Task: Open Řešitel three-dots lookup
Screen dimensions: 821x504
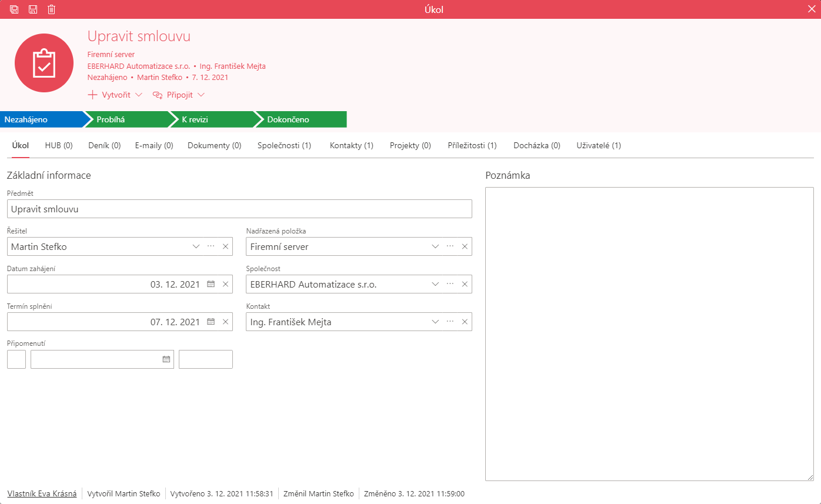Action: point(211,246)
